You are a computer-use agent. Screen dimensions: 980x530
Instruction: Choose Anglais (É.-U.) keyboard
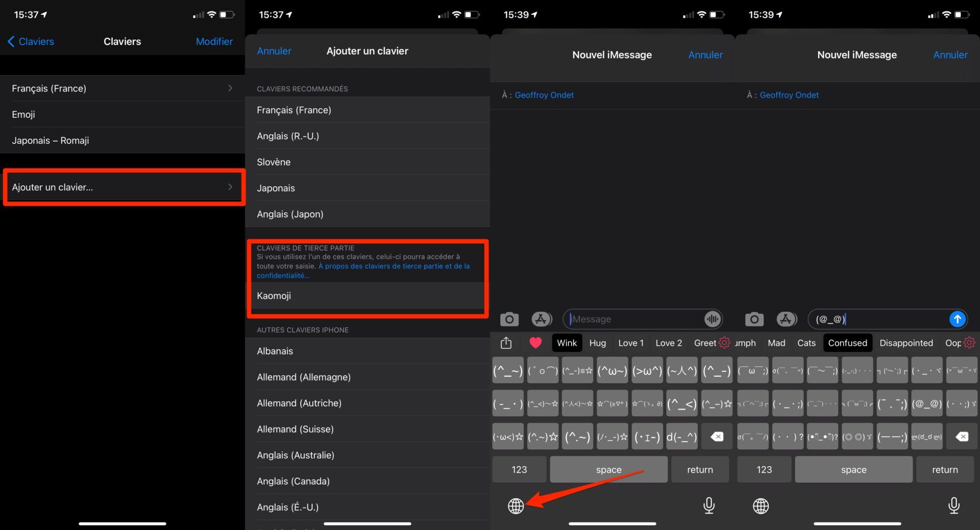(x=367, y=507)
